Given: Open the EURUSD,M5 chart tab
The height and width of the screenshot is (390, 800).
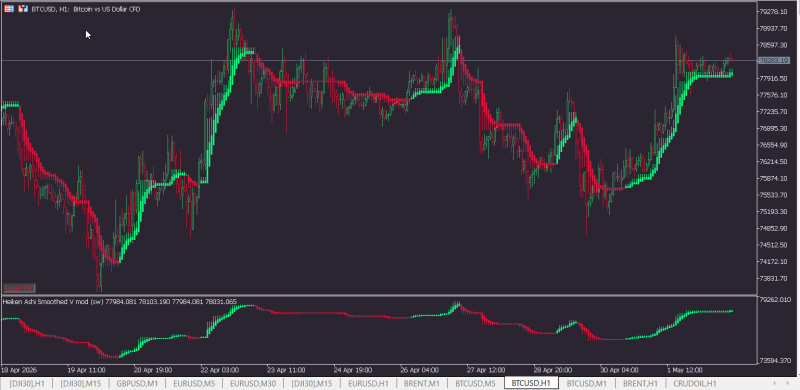Looking at the screenshot, I should [x=194, y=383].
